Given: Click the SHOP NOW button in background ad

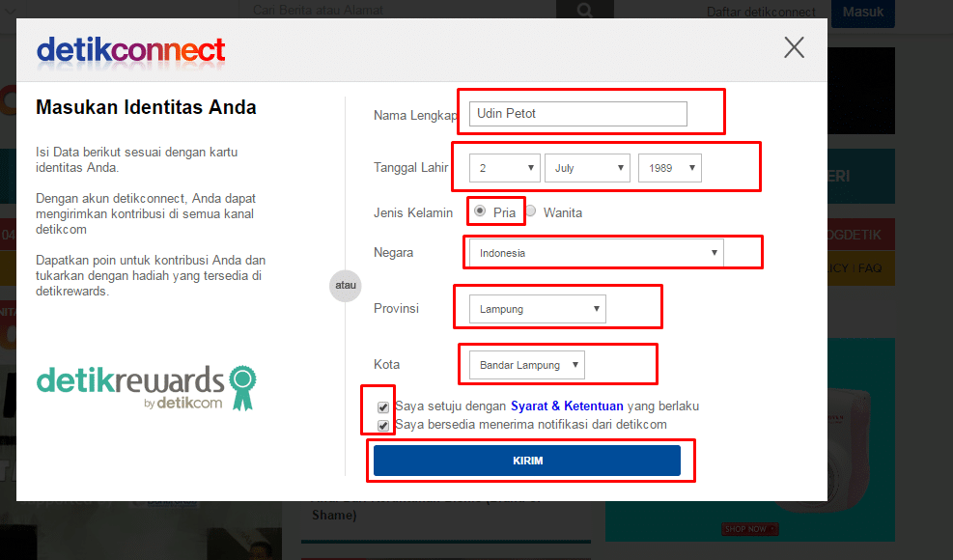Looking at the screenshot, I should [x=750, y=529].
